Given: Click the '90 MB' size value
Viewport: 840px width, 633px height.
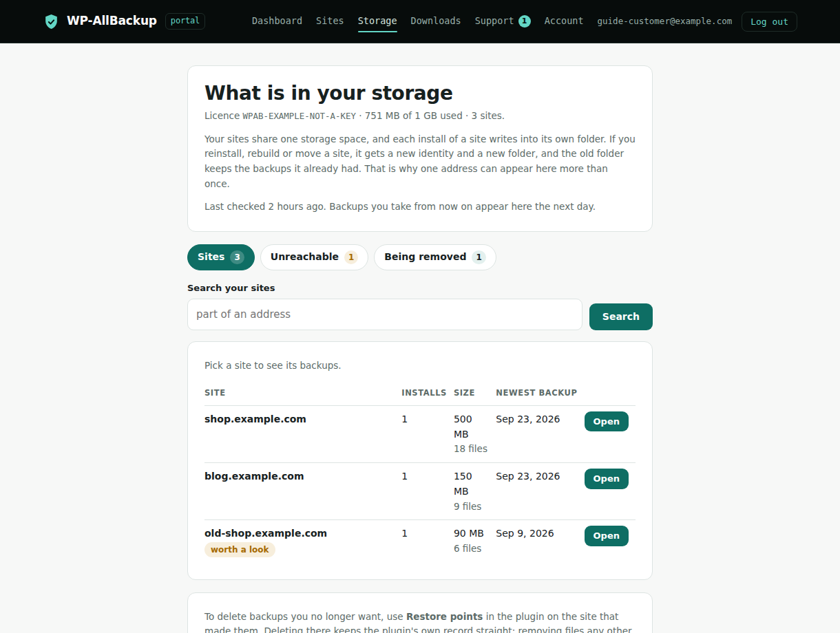Looking at the screenshot, I should tap(469, 533).
